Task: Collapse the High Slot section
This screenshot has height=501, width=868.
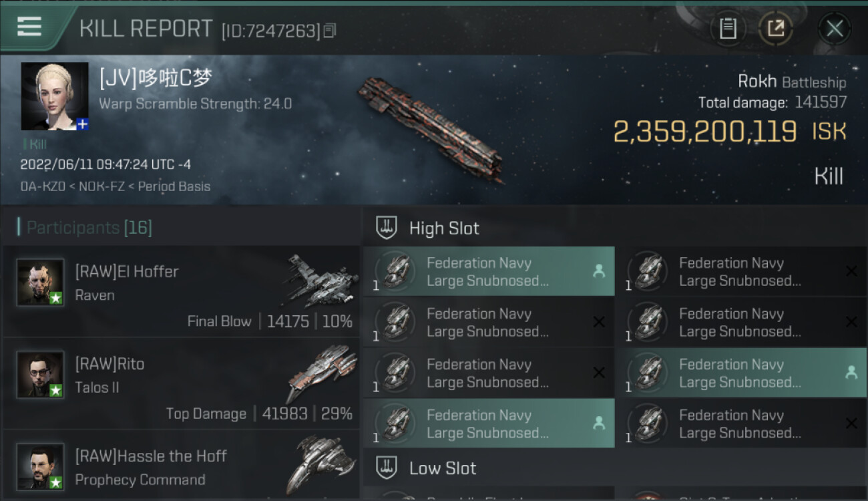Action: tap(444, 228)
